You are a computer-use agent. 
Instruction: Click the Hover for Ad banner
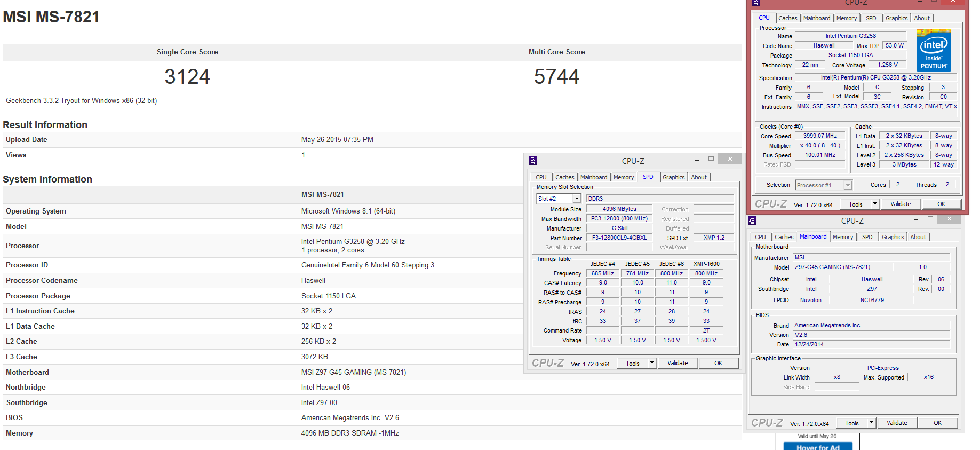click(818, 447)
